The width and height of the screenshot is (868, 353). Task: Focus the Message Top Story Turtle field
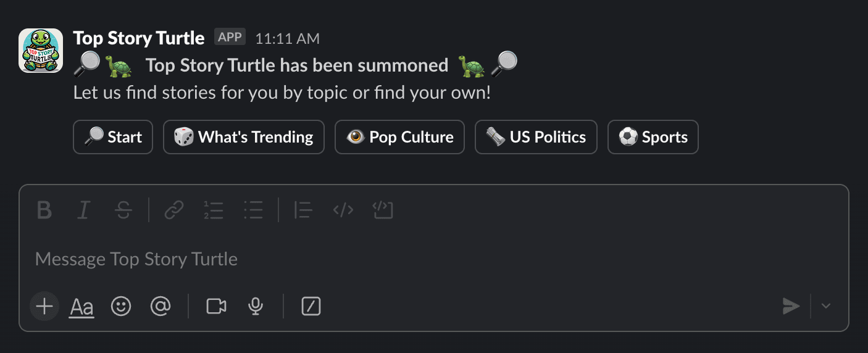pos(370,259)
